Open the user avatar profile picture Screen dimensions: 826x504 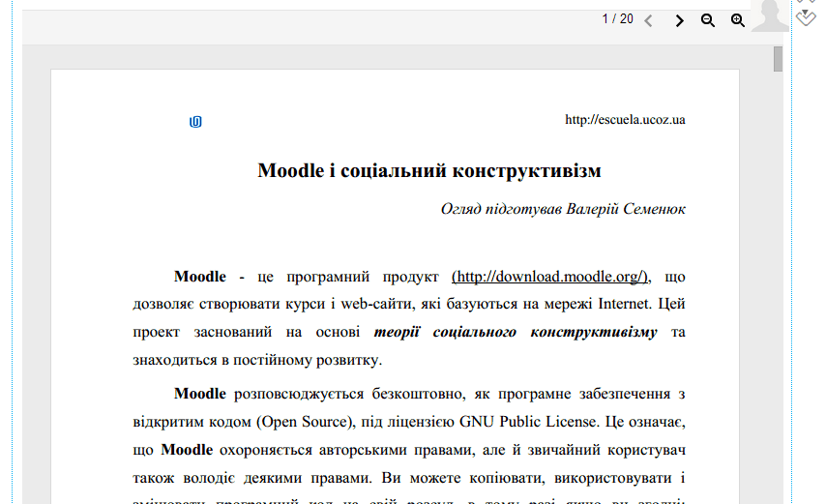(770, 15)
